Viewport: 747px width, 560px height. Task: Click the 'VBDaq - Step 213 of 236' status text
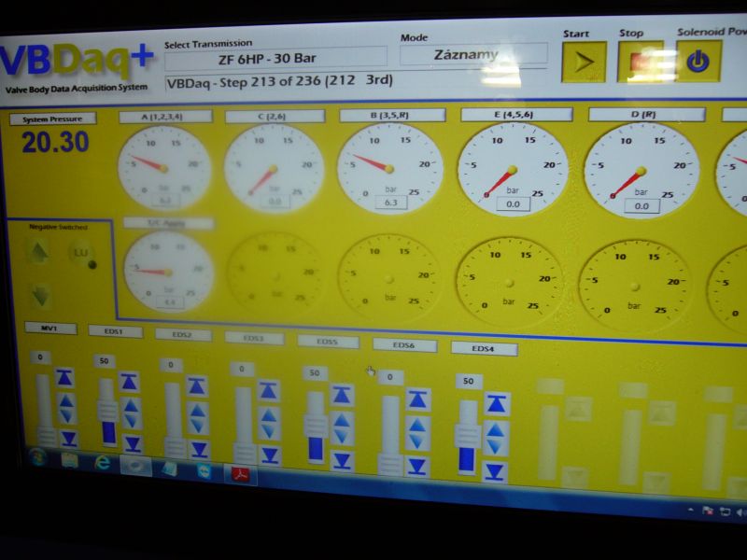(280, 81)
